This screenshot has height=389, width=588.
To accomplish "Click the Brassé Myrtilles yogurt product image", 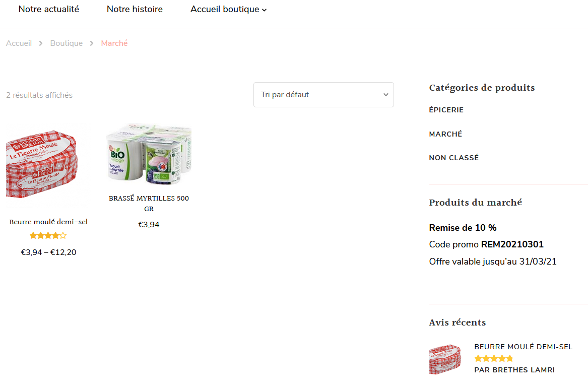I will [149, 153].
